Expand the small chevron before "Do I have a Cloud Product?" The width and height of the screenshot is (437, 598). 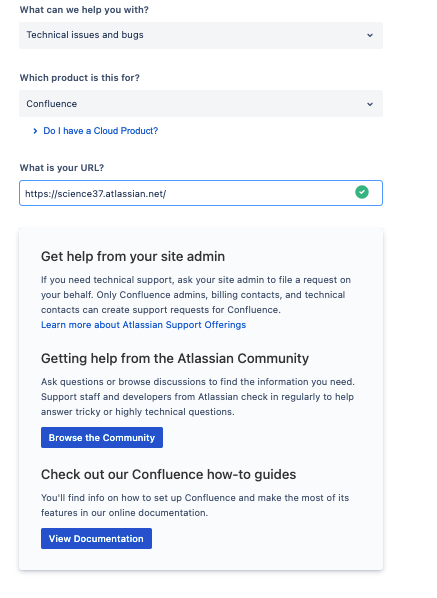(35, 131)
